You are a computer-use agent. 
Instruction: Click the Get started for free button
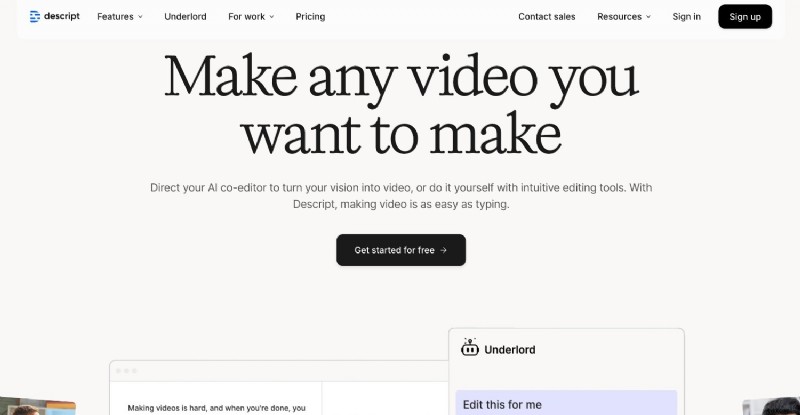click(401, 250)
